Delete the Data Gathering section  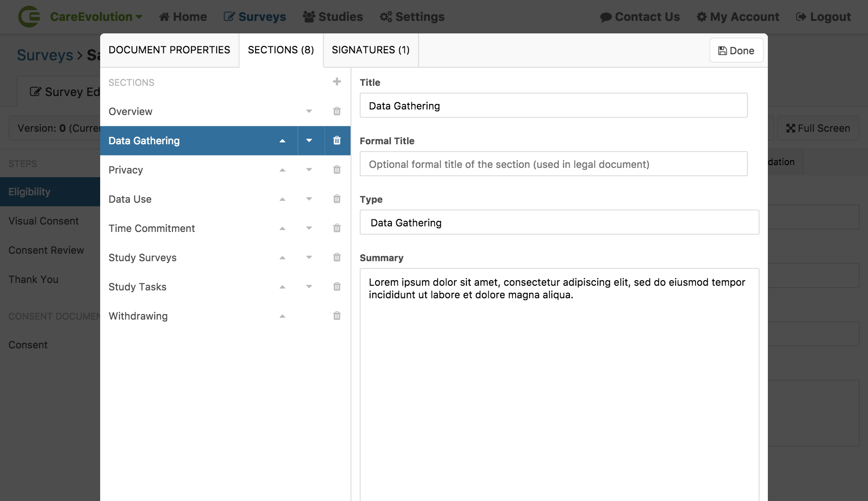[337, 141]
